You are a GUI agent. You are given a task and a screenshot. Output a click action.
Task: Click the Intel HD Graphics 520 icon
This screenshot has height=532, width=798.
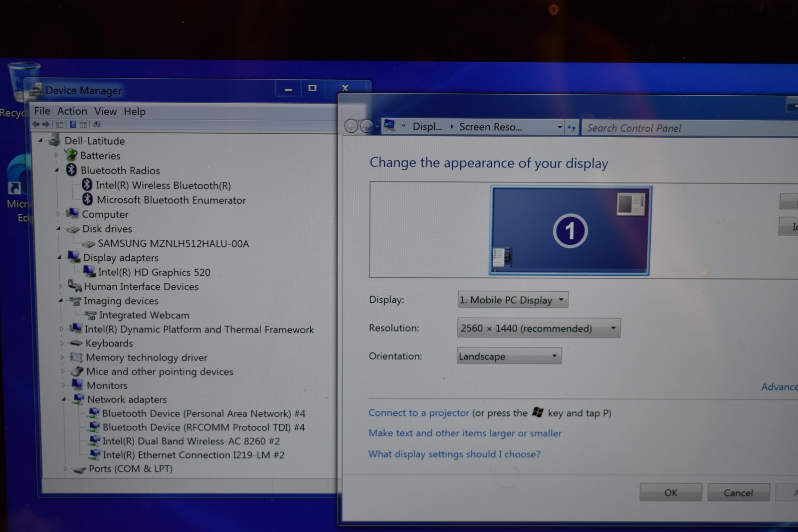[89, 272]
